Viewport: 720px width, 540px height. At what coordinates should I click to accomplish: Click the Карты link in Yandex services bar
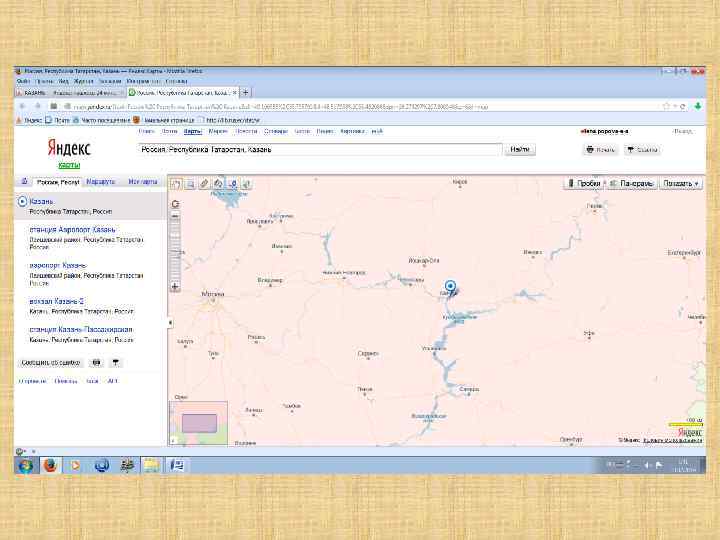pyautogui.click(x=193, y=131)
